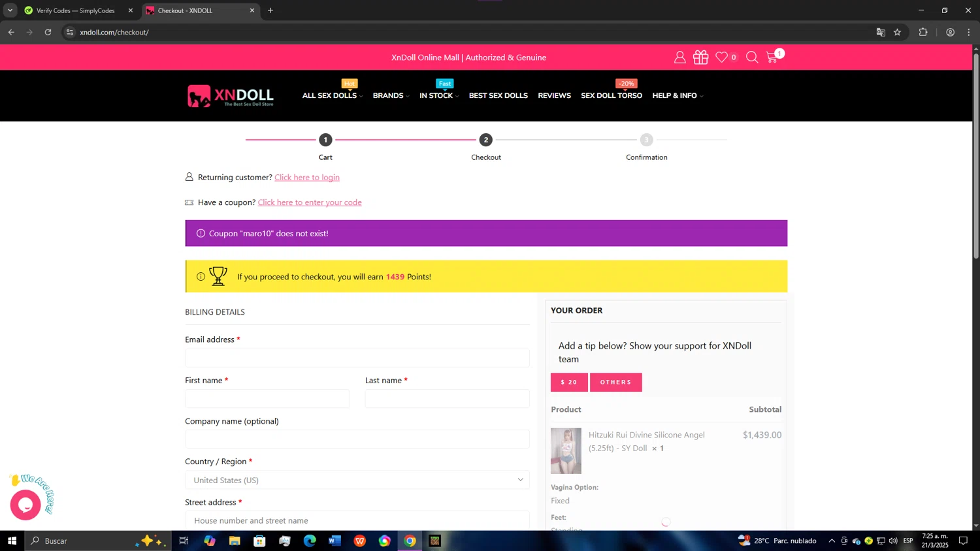This screenshot has height=551, width=980.
Task: Go back in browser history
Action: pyautogui.click(x=11, y=32)
